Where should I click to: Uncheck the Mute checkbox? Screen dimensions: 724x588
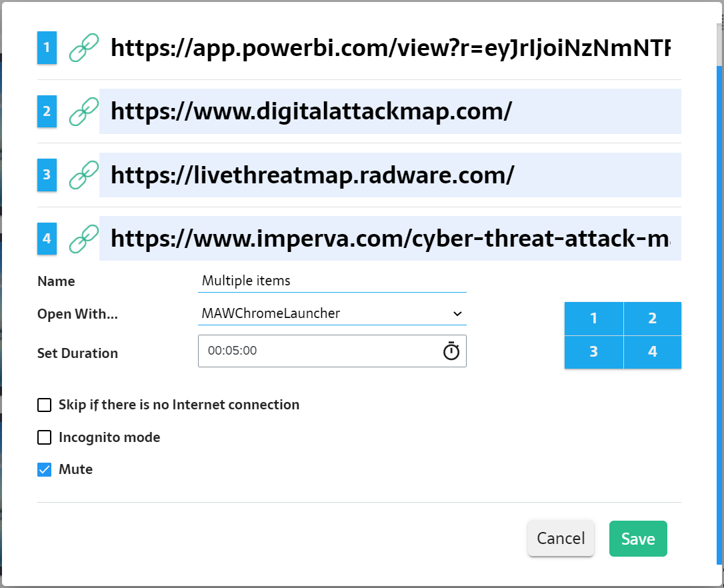point(45,469)
